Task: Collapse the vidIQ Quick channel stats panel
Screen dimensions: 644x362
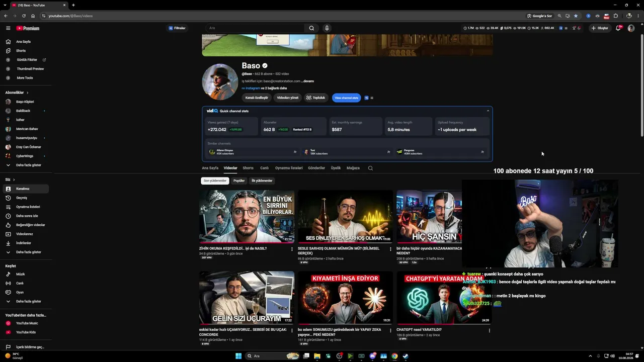Action: [x=488, y=111]
